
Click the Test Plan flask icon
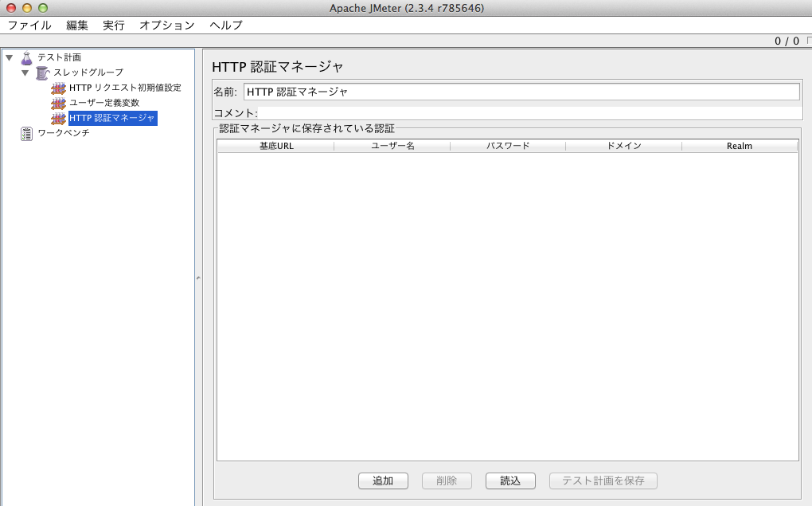[x=26, y=57]
